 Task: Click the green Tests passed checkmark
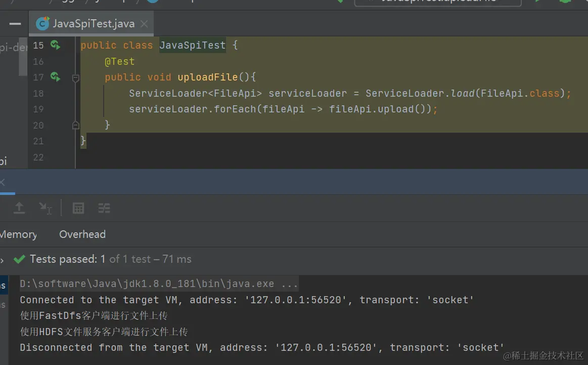[x=19, y=259]
